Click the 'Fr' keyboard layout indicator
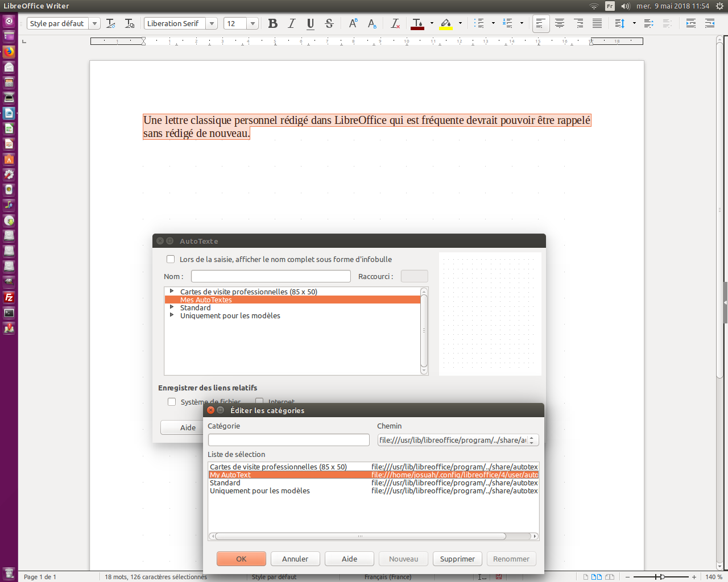Image resolution: width=728 pixels, height=582 pixels. coord(610,6)
